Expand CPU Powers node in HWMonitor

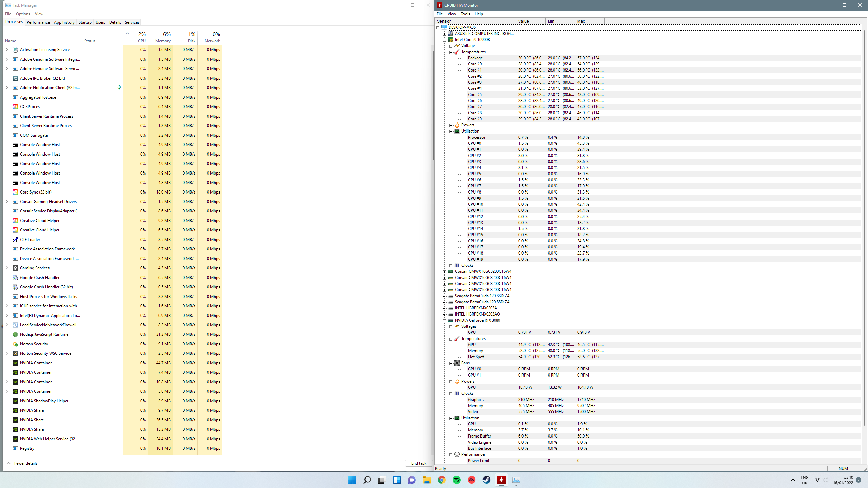point(451,125)
